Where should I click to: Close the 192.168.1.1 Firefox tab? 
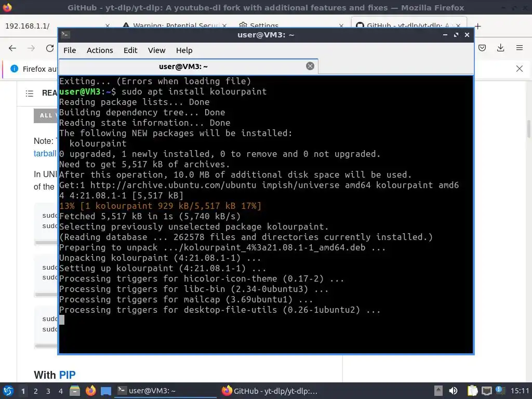[108, 26]
